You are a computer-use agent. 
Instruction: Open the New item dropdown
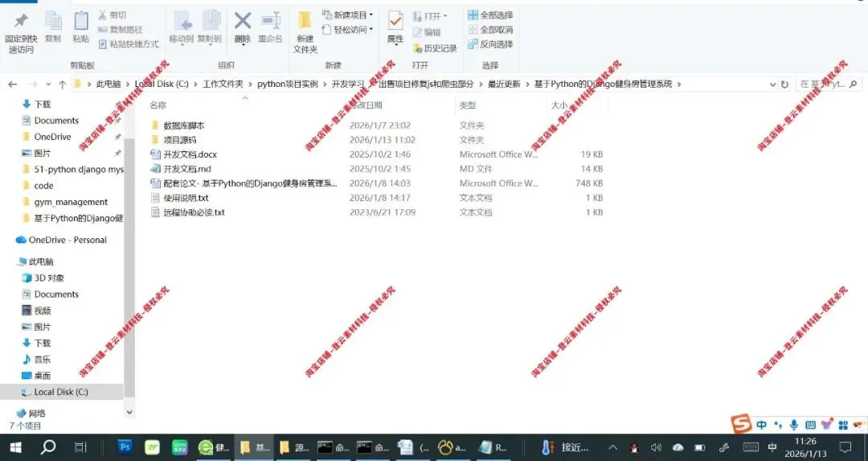click(348, 15)
